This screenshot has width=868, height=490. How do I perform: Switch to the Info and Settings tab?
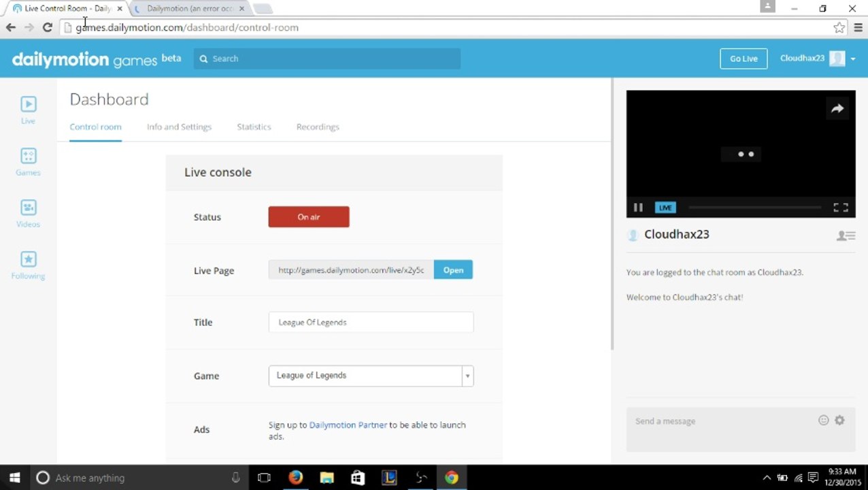coord(179,127)
